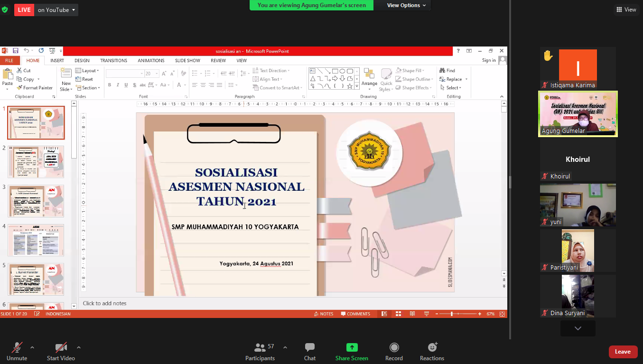Zoom out with the minus icon
Screen dimensions: 643x364
[x=436, y=314]
